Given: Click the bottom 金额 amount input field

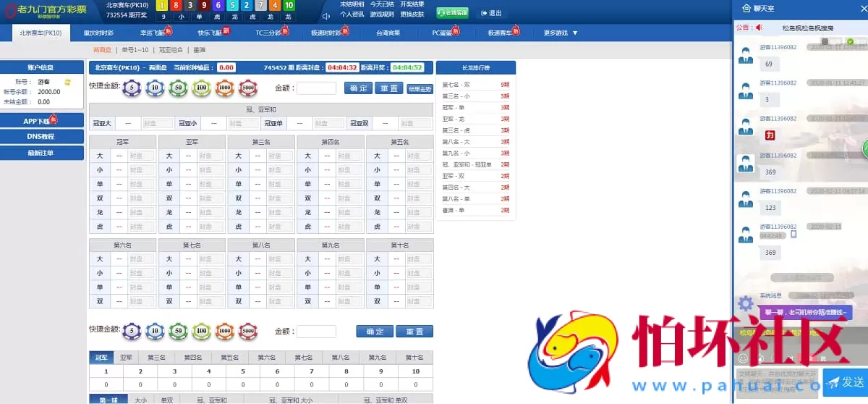Looking at the screenshot, I should tap(317, 332).
